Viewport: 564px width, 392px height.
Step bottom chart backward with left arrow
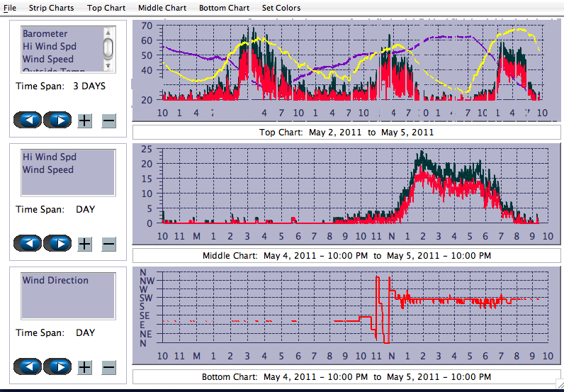tap(28, 366)
